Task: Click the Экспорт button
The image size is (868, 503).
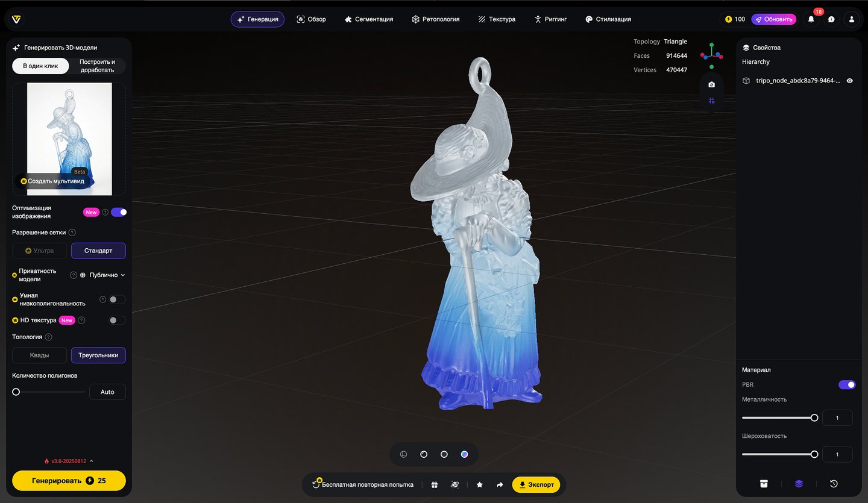Action: 536,484
